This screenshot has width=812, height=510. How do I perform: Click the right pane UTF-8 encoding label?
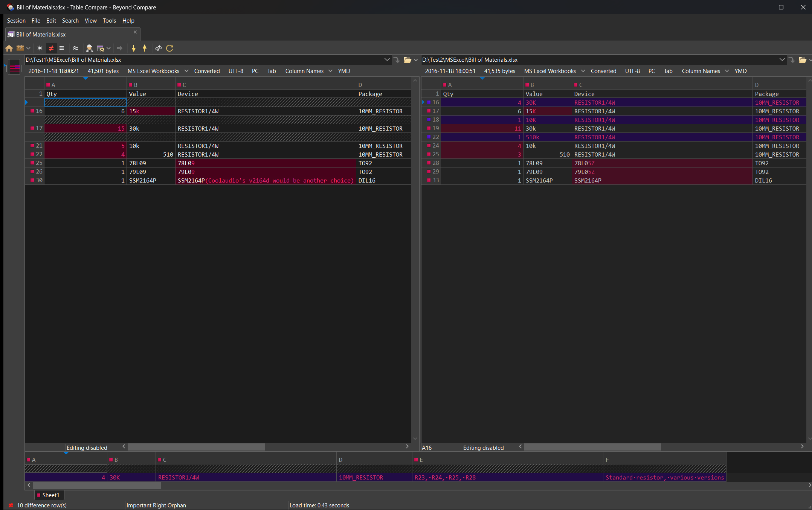[632, 71]
